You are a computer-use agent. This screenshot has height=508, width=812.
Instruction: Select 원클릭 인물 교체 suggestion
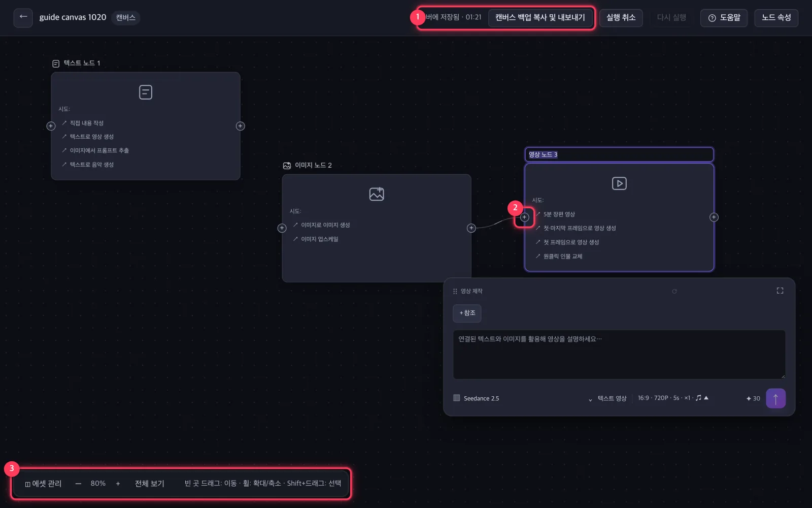(x=559, y=257)
